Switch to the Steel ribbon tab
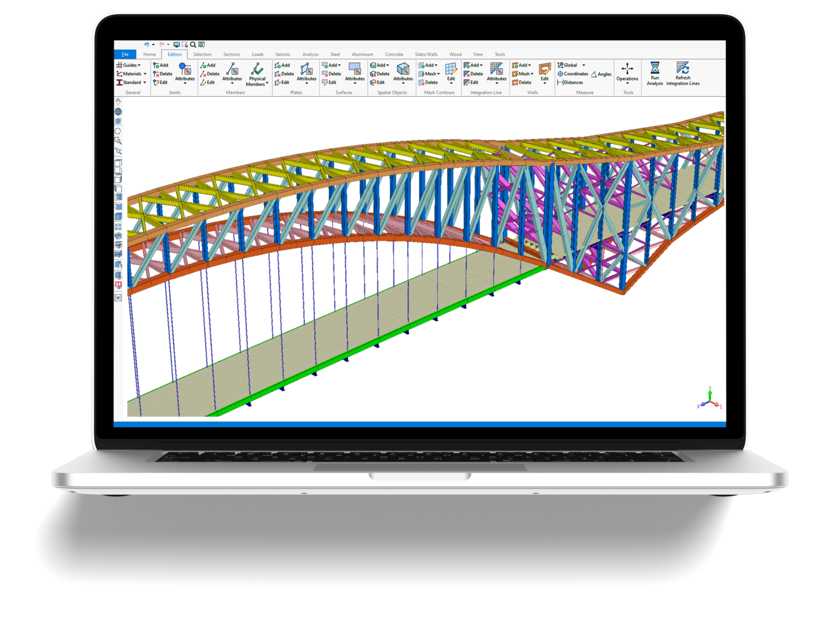831x644 pixels. click(x=335, y=54)
